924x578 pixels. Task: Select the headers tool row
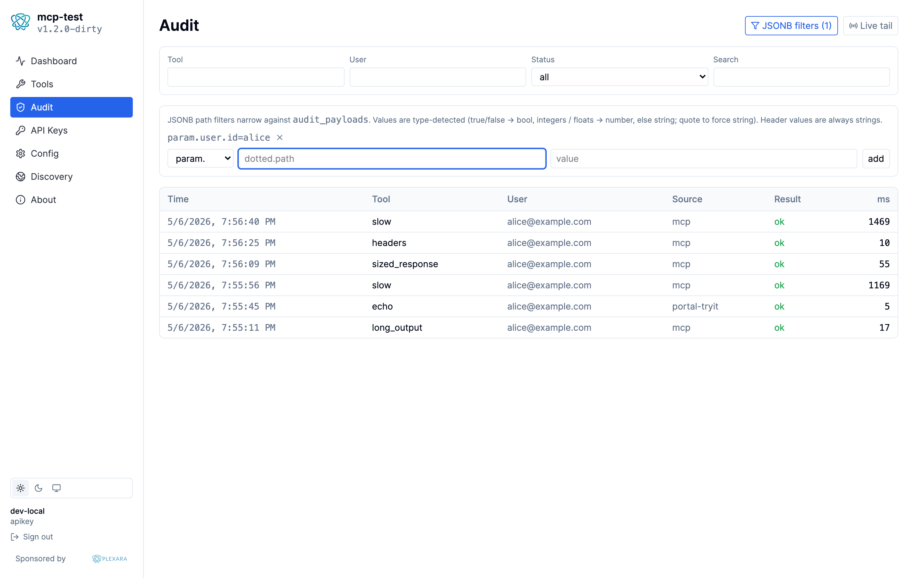[528, 243]
